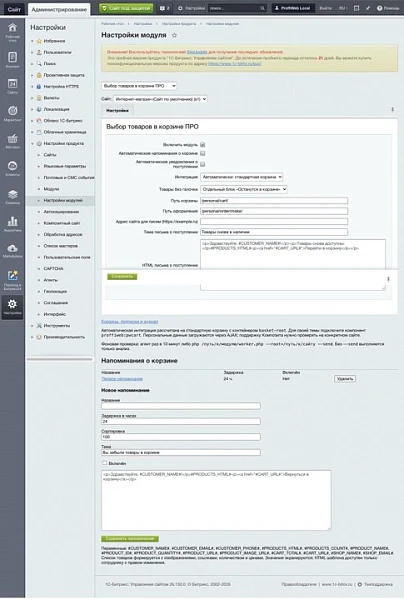
Task: Click the Сортировка input field
Action: click(181, 437)
